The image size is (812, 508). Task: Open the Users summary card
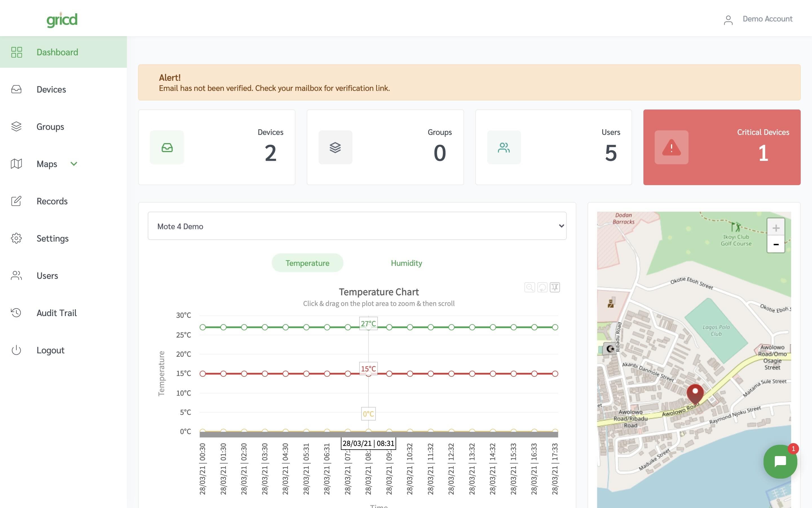(554, 147)
